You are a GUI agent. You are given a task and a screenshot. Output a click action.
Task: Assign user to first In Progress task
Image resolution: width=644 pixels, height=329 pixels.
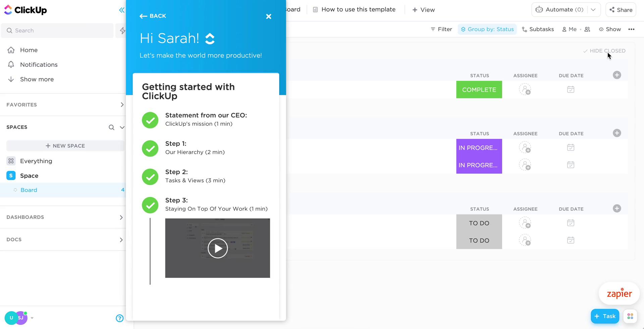pos(525,147)
